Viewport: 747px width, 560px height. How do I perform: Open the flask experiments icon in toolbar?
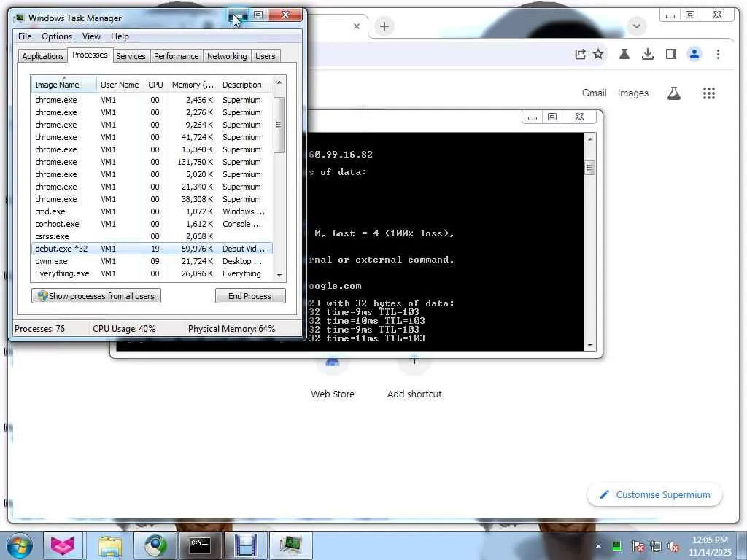click(624, 54)
